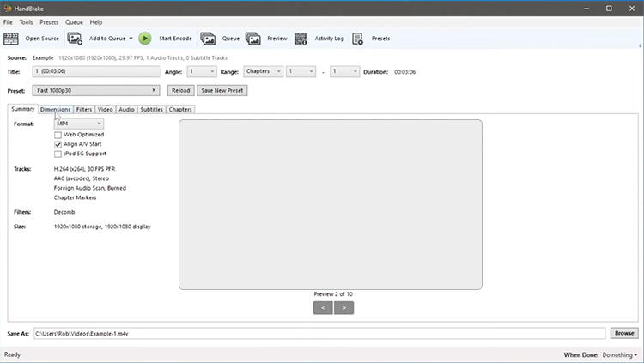Click the Browse button

point(624,334)
